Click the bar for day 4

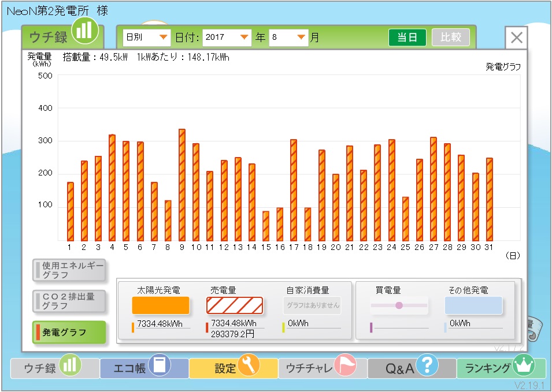[112, 188]
